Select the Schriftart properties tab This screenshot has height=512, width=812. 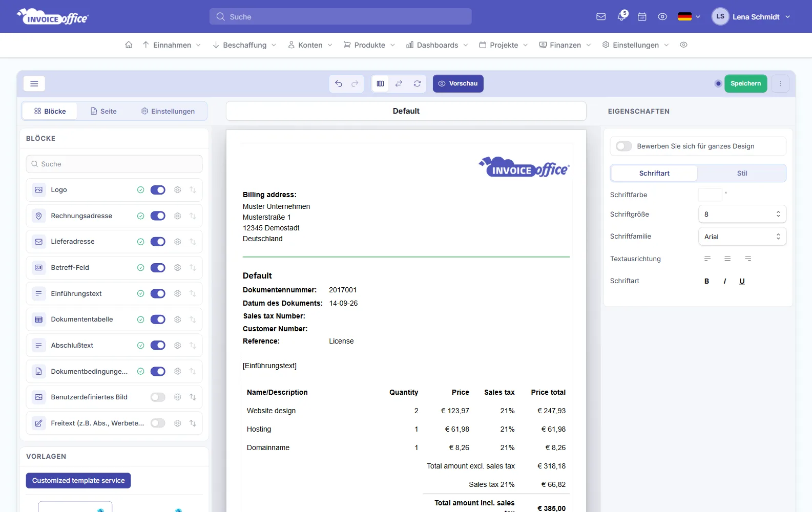point(654,174)
